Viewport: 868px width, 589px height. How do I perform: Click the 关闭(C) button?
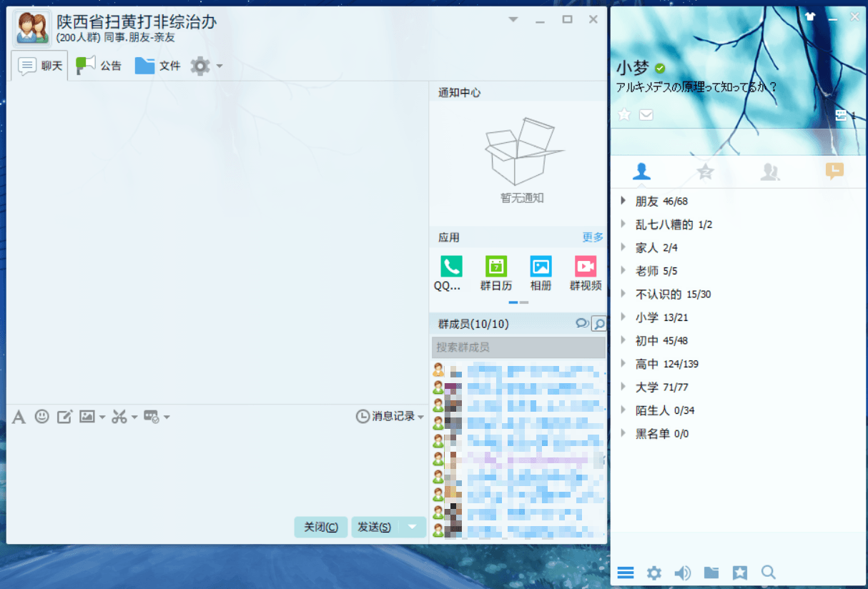click(320, 527)
